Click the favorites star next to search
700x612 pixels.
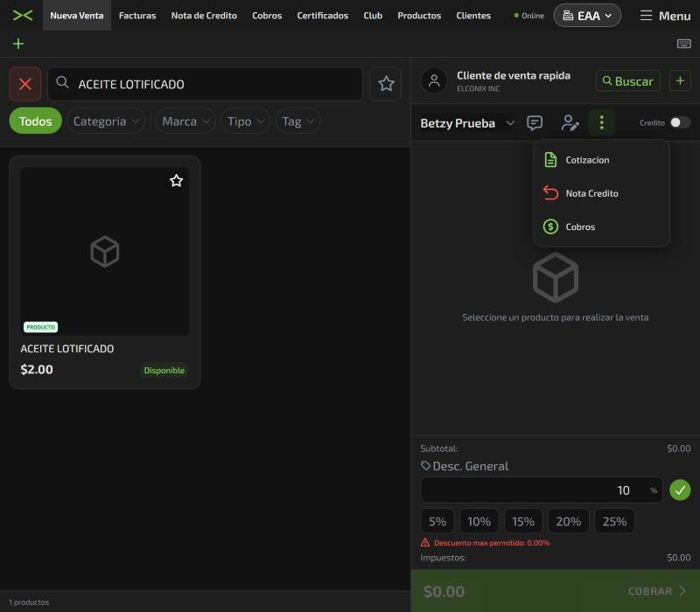point(386,84)
